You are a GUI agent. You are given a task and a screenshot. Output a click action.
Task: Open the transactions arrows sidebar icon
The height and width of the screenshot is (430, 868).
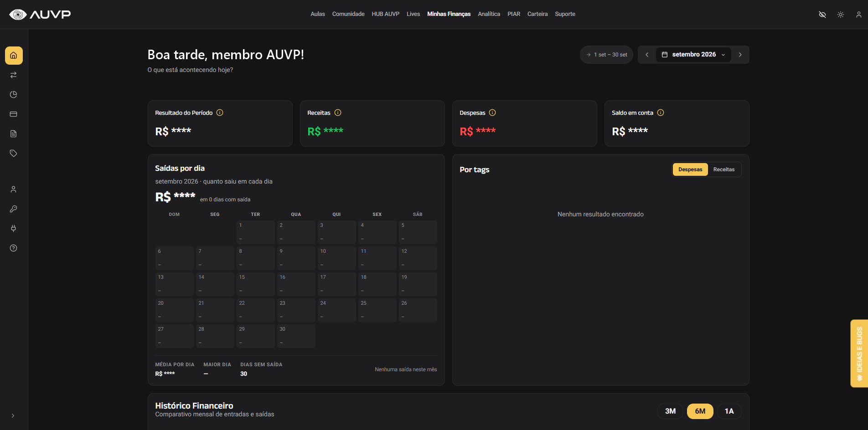tap(14, 75)
